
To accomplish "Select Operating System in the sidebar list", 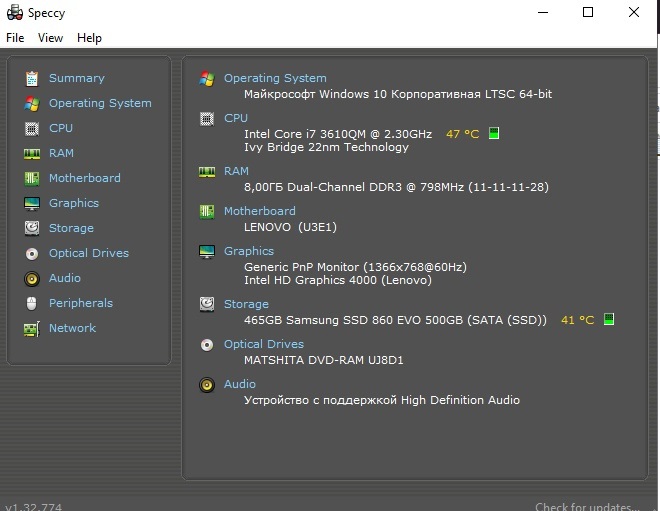I will coord(100,103).
